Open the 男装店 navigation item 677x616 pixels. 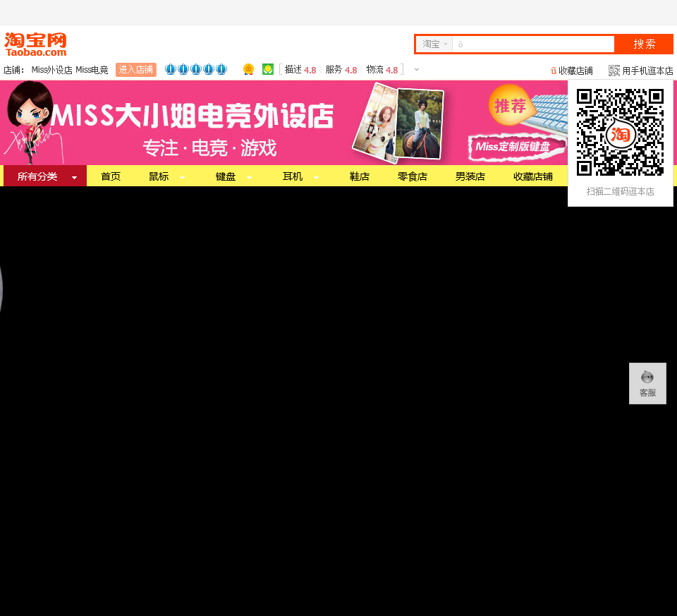(x=470, y=176)
